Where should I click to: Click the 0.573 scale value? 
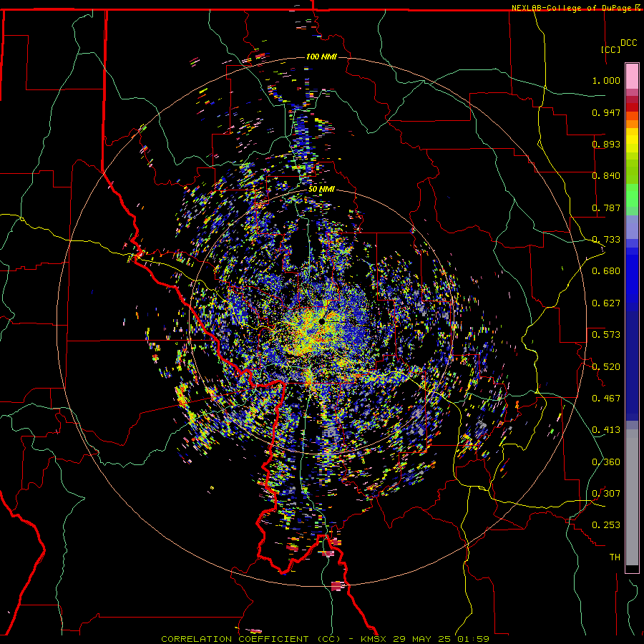pos(606,335)
